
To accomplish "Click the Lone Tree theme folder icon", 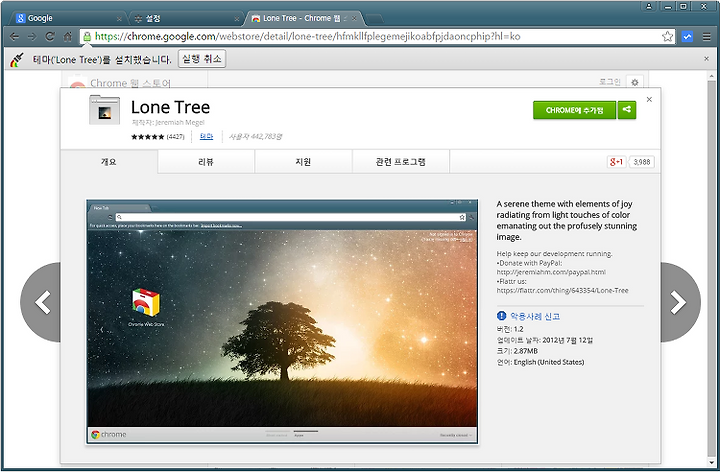I will click(x=104, y=109).
